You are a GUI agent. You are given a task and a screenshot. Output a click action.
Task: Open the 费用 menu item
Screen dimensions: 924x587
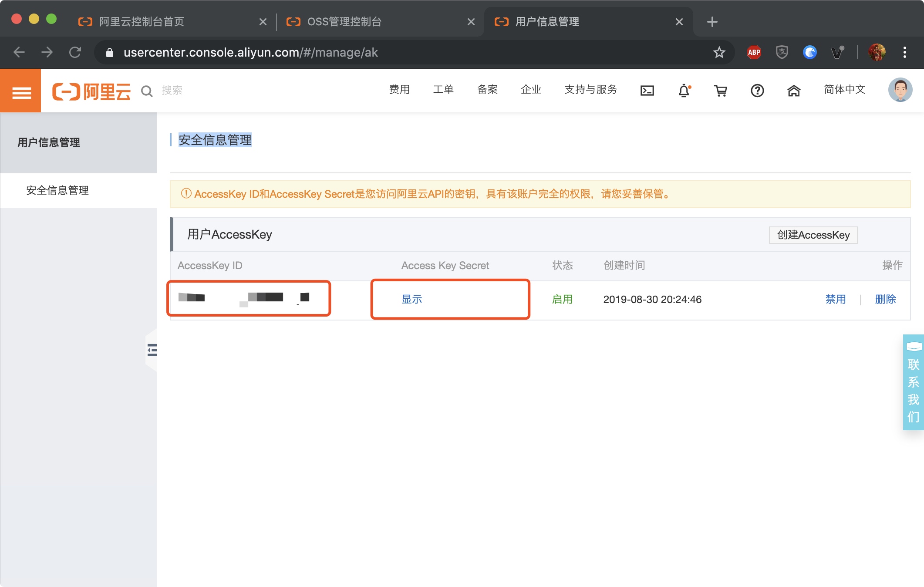click(399, 90)
